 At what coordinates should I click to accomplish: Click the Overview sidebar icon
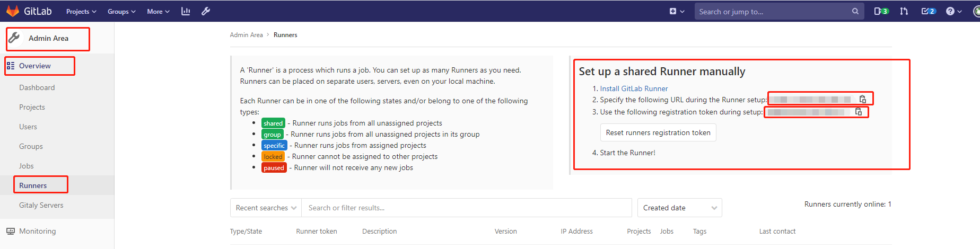coord(11,66)
